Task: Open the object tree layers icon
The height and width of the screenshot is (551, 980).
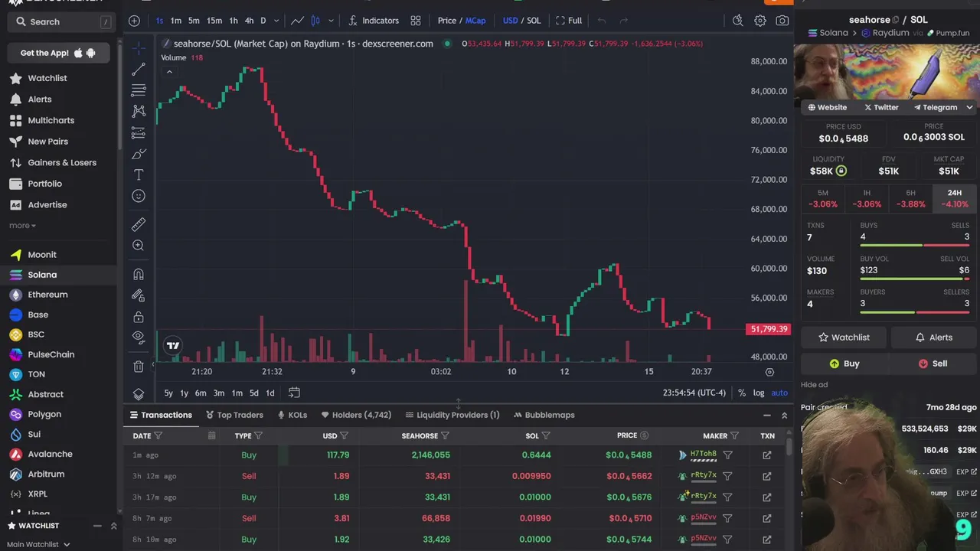Action: point(139,393)
